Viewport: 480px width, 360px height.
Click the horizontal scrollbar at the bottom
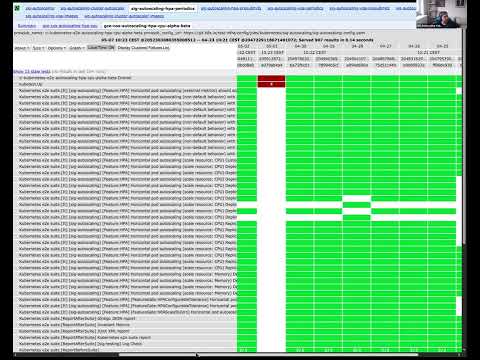click(x=268, y=355)
